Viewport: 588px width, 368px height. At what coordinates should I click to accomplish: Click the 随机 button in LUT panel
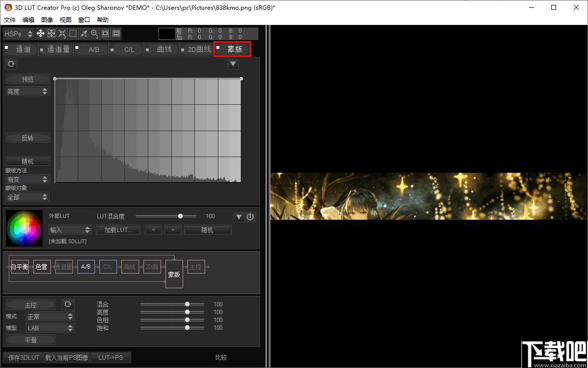(x=208, y=230)
